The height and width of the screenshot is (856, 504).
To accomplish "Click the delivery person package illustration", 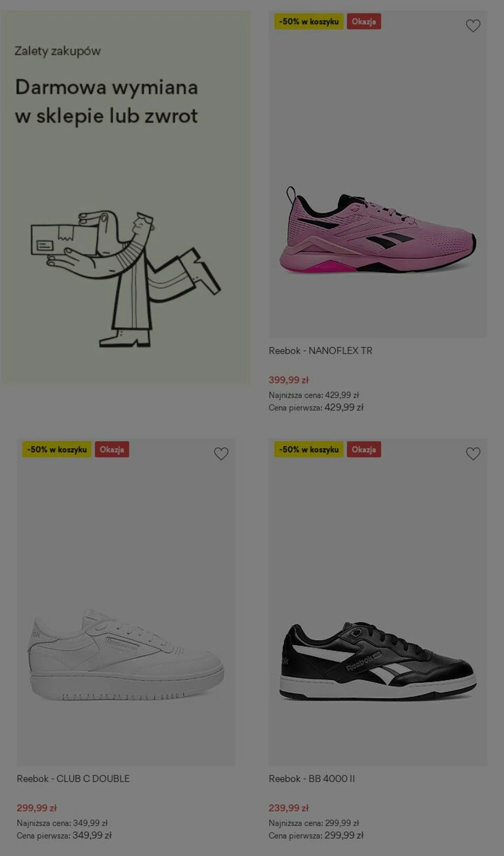I will 125,278.
